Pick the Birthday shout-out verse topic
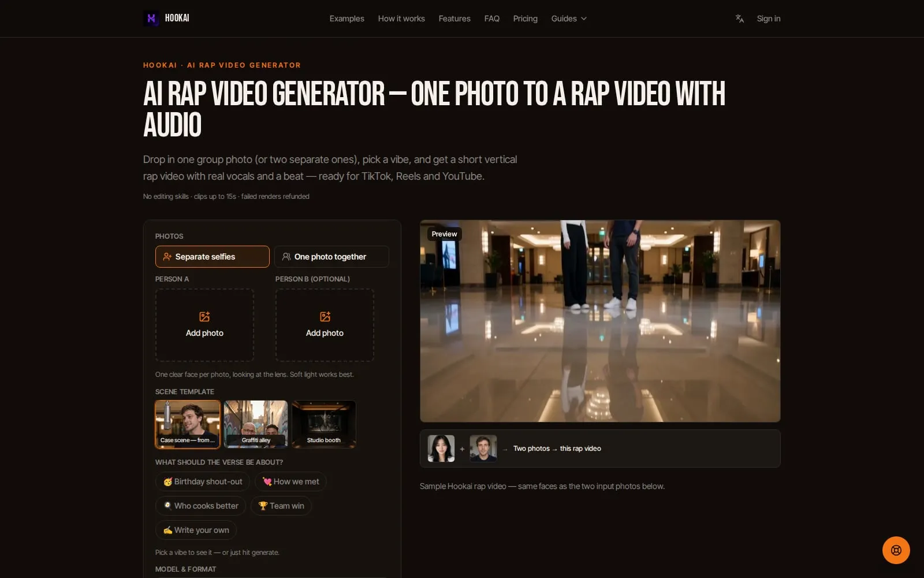Image resolution: width=924 pixels, height=578 pixels. [x=203, y=481]
